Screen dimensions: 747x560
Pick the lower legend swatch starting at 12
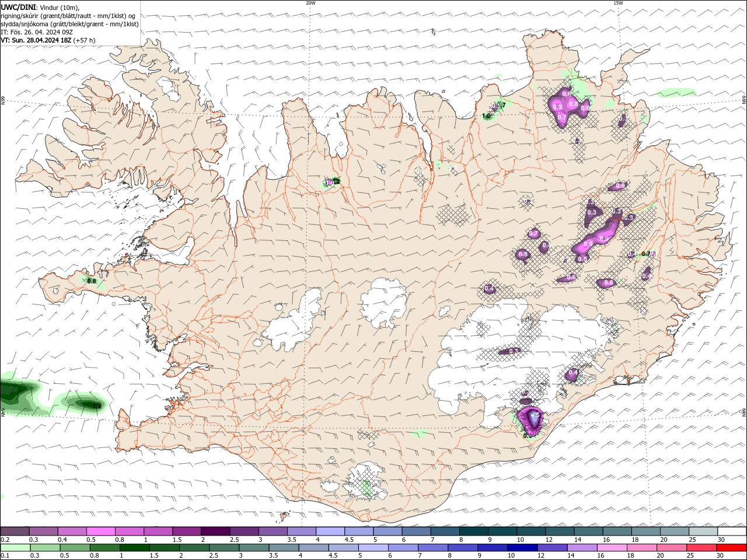552,548
